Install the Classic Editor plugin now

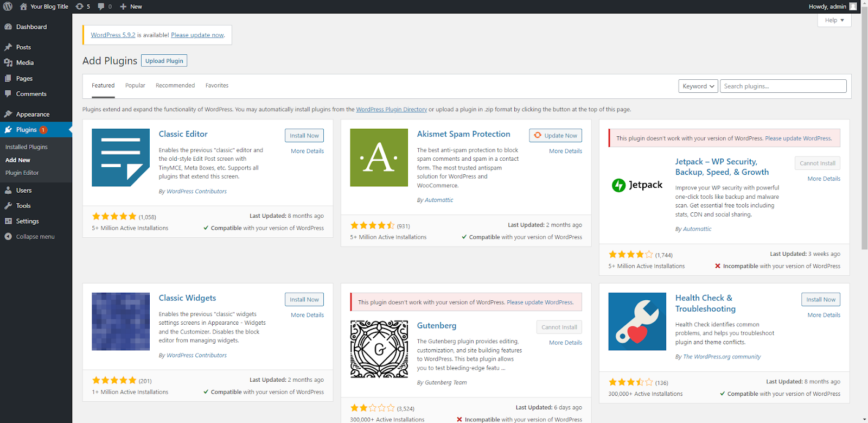coord(304,136)
